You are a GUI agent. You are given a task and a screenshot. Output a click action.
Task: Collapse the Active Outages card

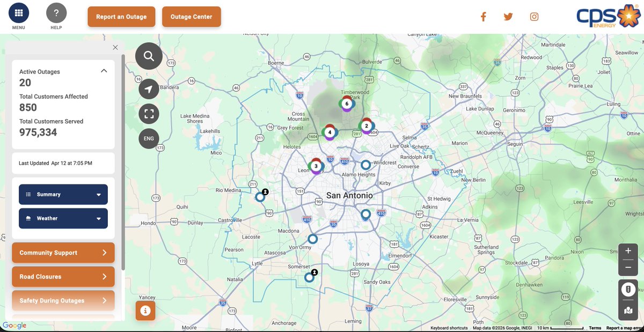(104, 71)
